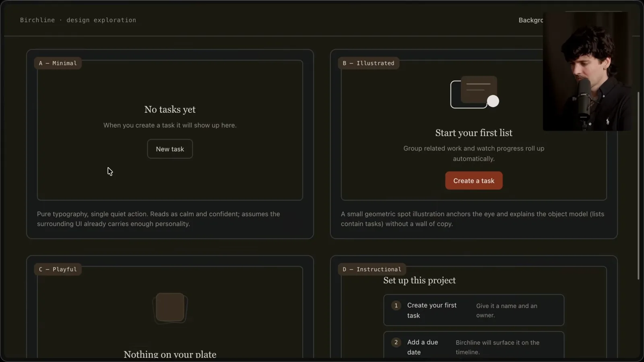Select the "A – Minimal" variant label

(x=58, y=63)
